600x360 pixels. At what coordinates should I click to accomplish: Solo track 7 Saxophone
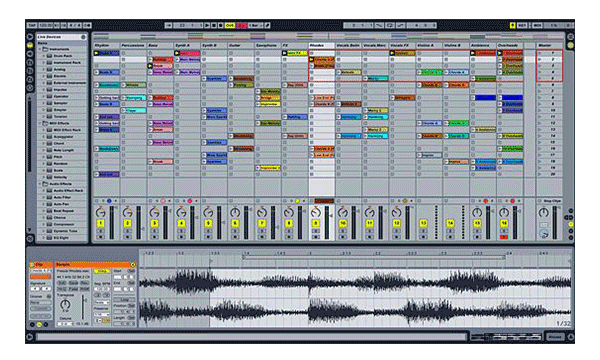(262, 231)
